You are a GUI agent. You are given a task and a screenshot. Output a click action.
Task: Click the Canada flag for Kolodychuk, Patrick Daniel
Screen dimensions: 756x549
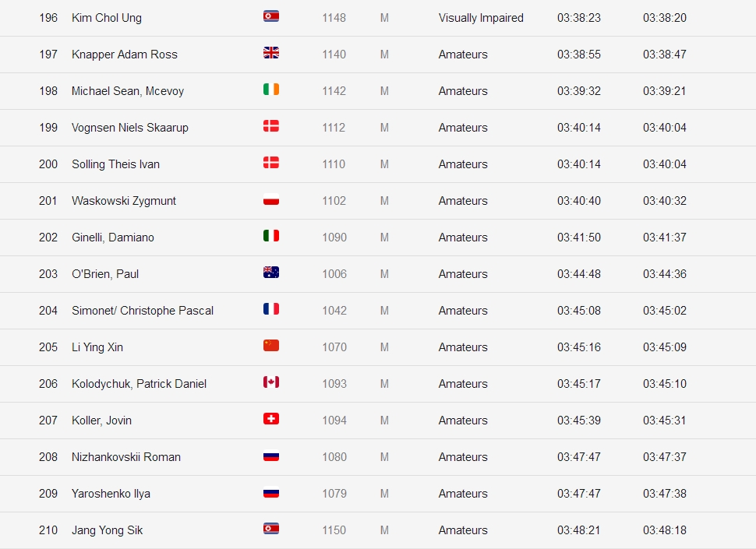(x=271, y=382)
